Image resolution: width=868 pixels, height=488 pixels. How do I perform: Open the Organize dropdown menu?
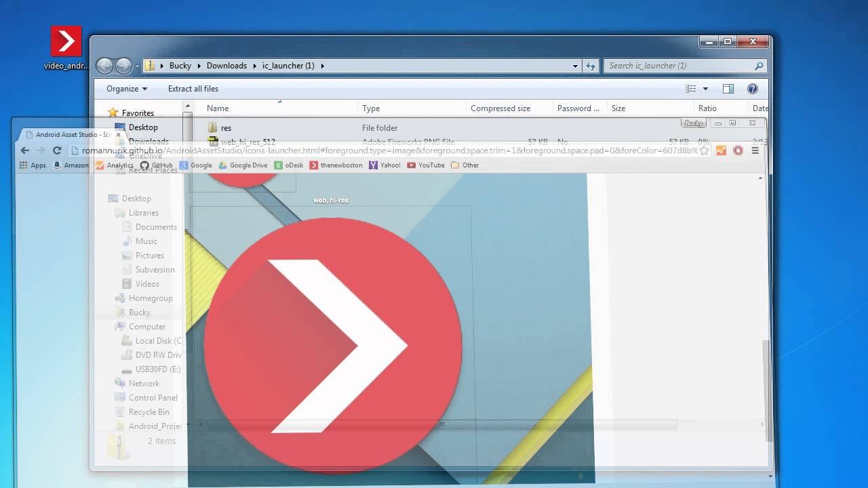(x=126, y=88)
